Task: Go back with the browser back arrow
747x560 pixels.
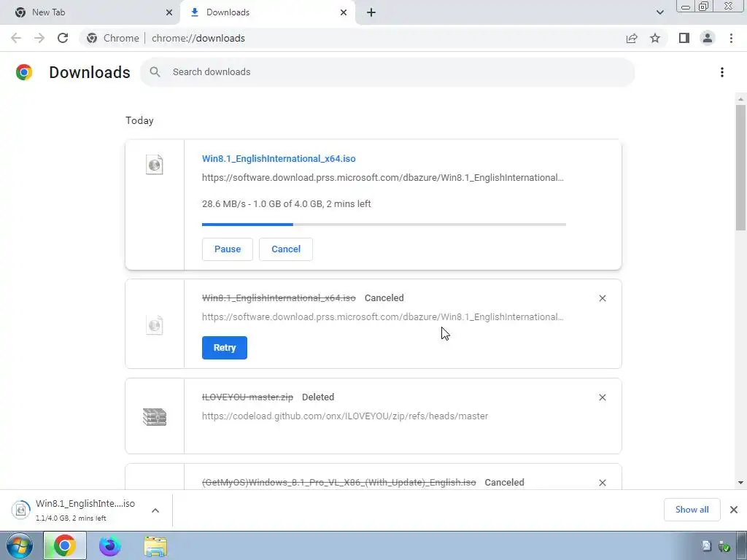Action: click(16, 38)
